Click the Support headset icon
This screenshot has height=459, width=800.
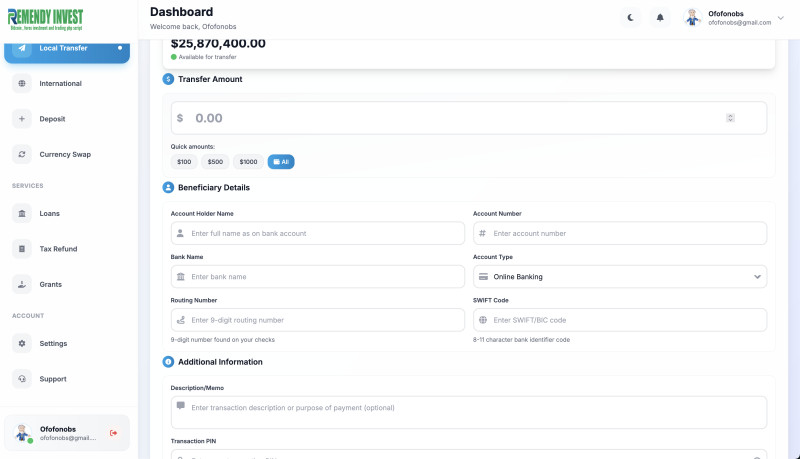[x=22, y=379]
